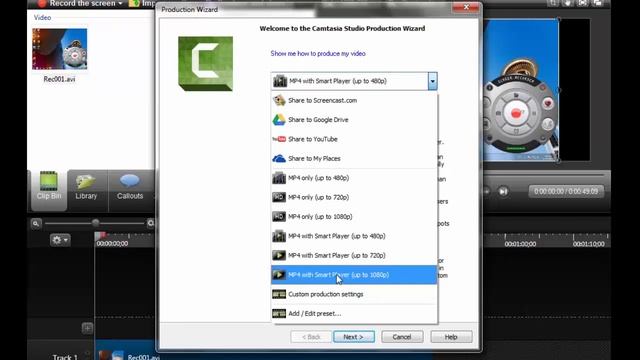Add a track with plus icon
The height and width of the screenshot is (360, 640).
click(x=87, y=328)
